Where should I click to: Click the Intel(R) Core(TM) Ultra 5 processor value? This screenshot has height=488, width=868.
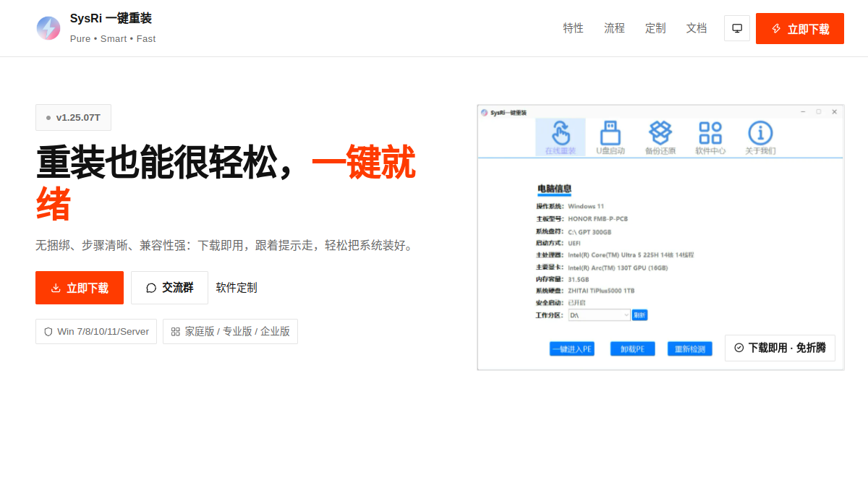[x=631, y=255]
